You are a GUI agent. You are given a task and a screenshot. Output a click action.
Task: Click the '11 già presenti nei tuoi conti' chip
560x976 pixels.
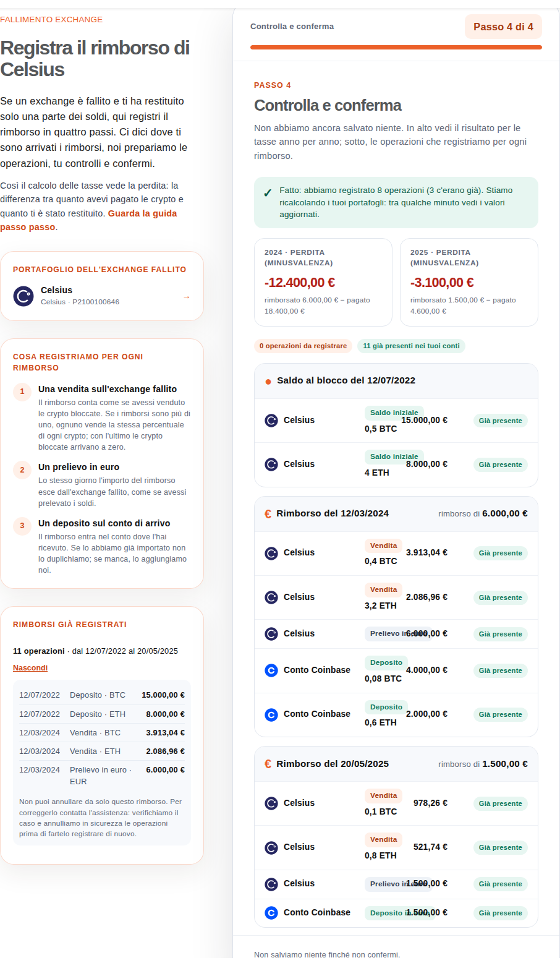click(411, 346)
